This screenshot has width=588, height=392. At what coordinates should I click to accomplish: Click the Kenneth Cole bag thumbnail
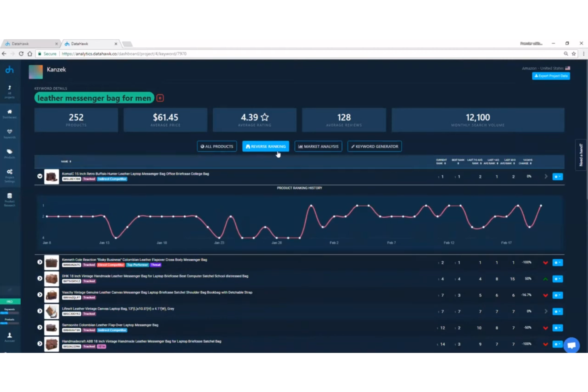[x=51, y=263]
